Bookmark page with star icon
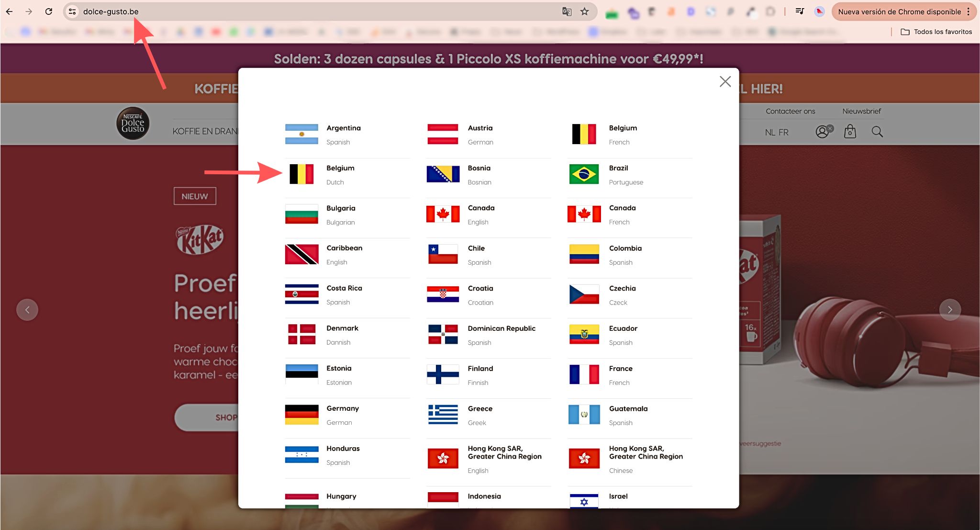 [584, 11]
